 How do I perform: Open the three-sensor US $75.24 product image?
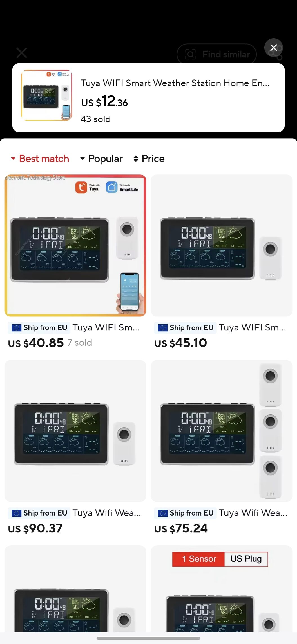(222, 431)
